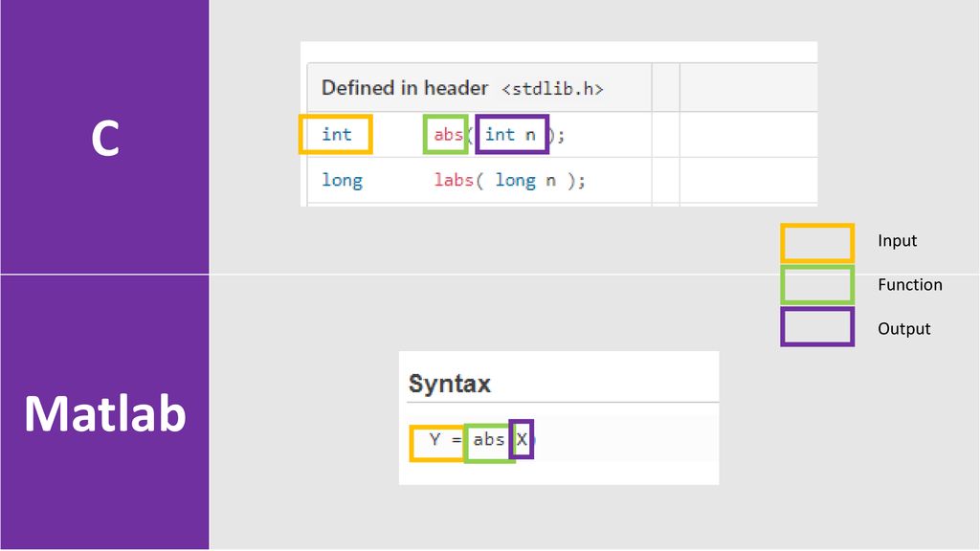Viewport: 980px width, 551px height.
Task: Click the purple Output legend box
Action: (816, 327)
